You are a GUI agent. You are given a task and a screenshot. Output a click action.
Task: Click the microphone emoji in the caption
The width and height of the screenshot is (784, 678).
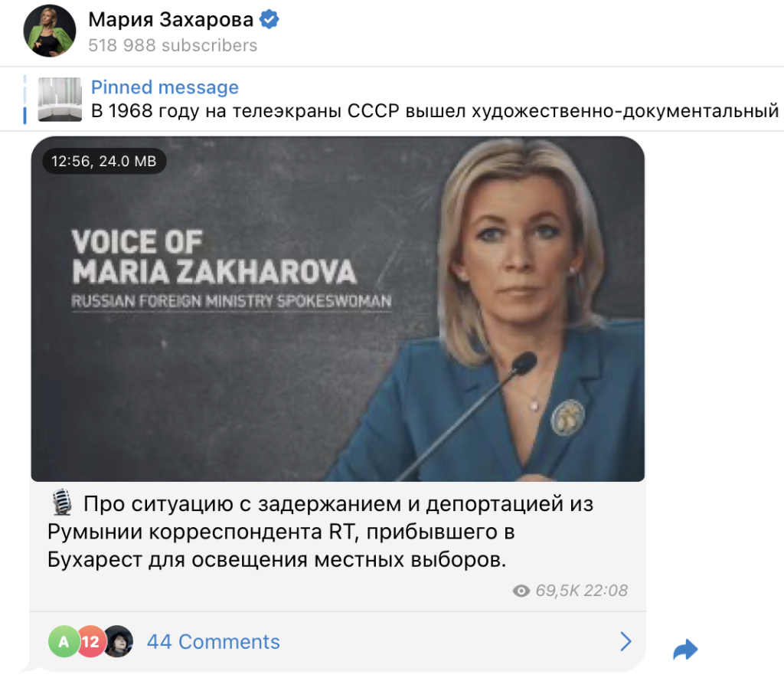pyautogui.click(x=62, y=503)
